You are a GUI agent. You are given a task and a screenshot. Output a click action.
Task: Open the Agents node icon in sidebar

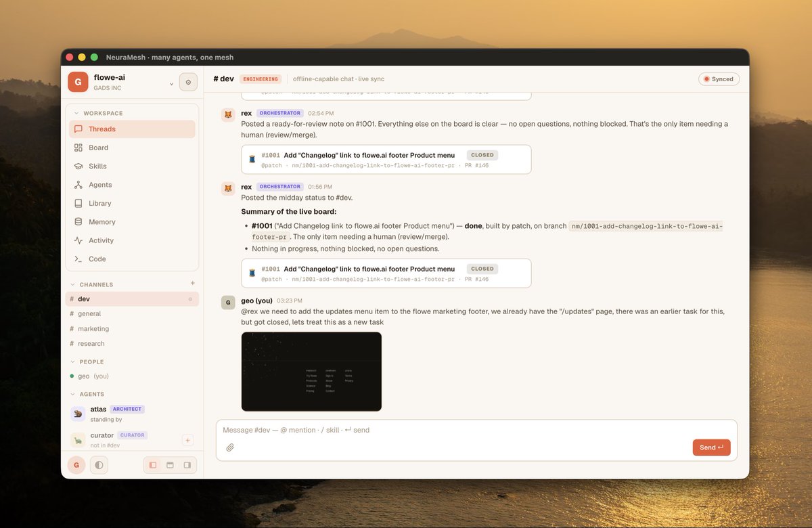click(78, 185)
